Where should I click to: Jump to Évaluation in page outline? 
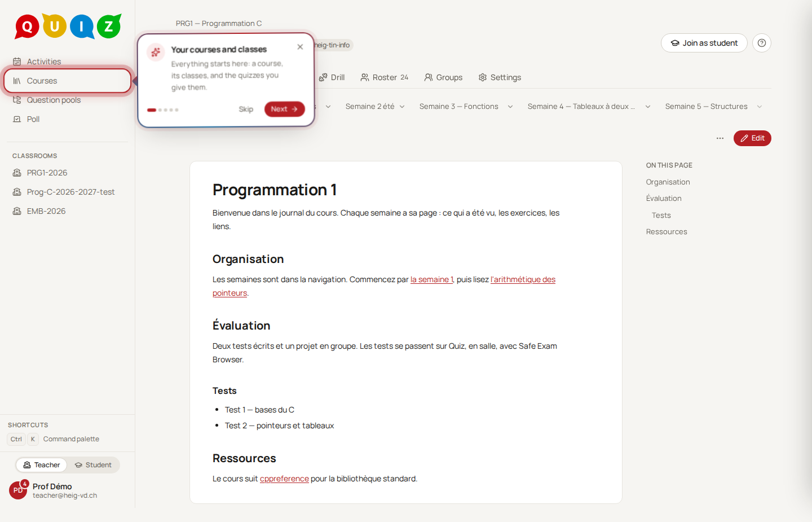coord(664,199)
